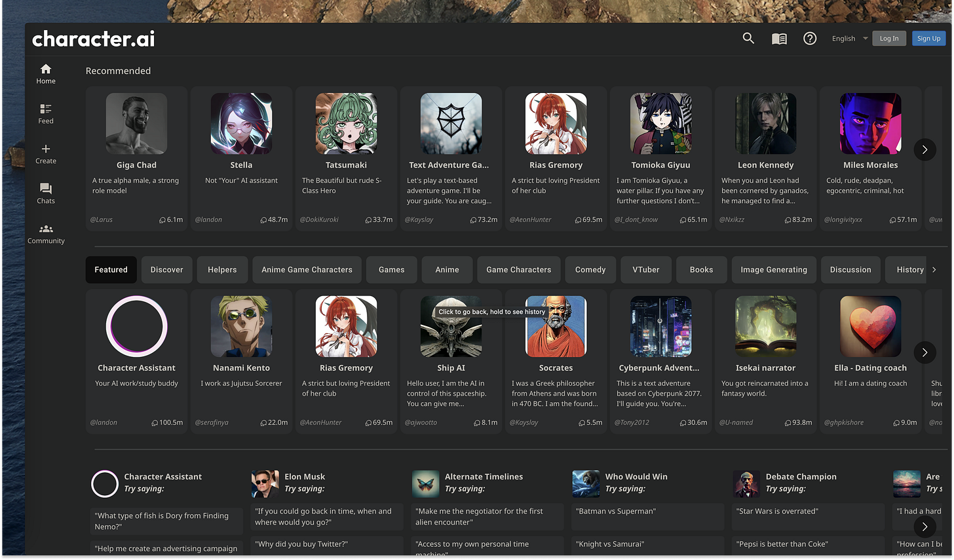Open Tatsumaki character avatar
The height and width of the screenshot is (560, 954).
[x=346, y=124]
